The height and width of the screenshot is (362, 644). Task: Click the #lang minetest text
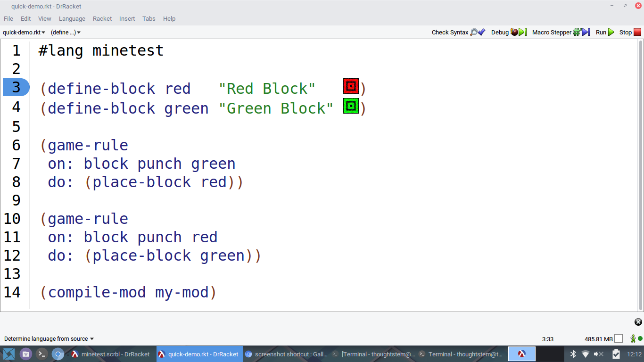[x=101, y=50]
